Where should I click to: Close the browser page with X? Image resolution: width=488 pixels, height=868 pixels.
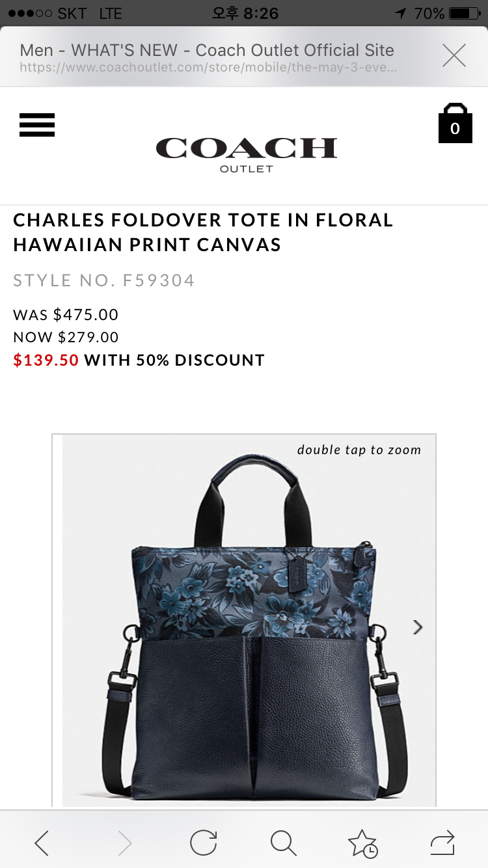point(454,56)
